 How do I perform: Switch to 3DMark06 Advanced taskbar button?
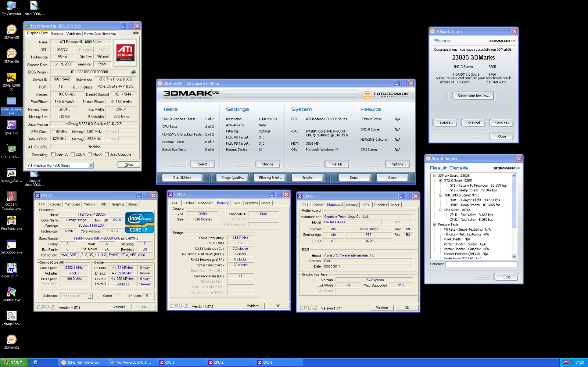[82, 363]
